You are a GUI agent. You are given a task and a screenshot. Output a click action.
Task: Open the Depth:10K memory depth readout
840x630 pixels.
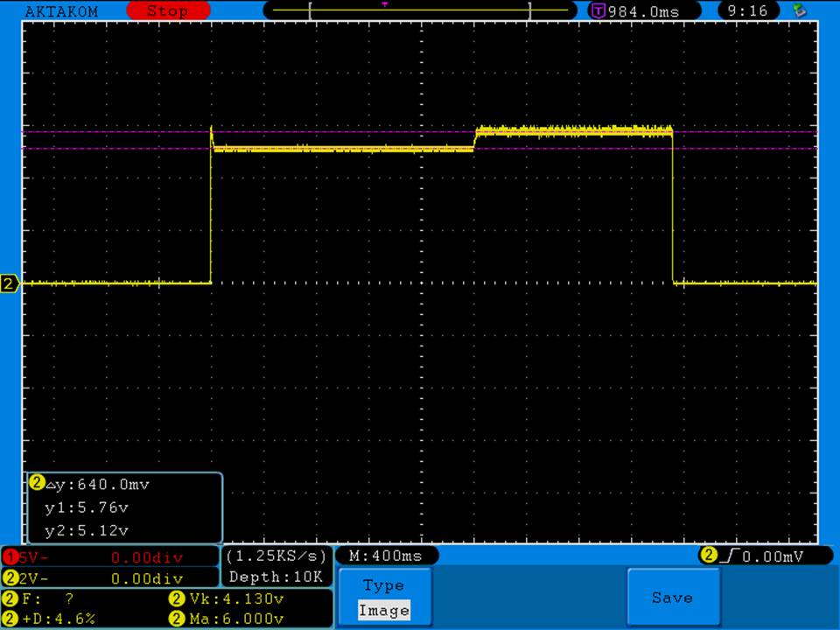tap(276, 577)
